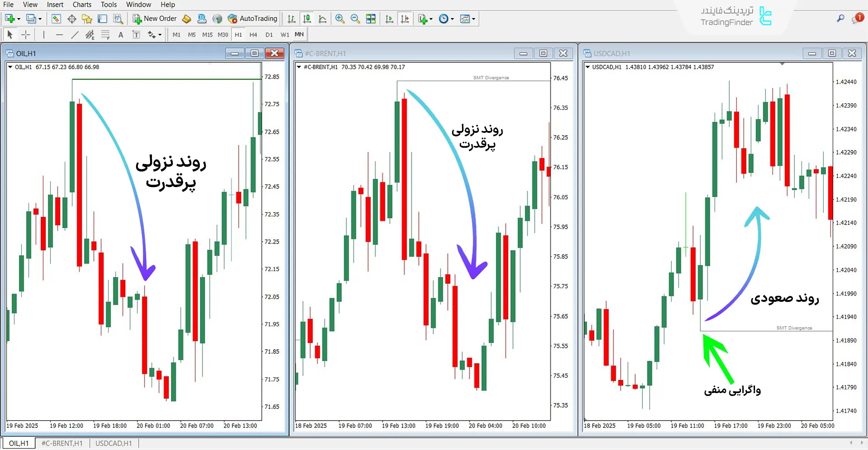
Task: Click the USDCAD chart shift marker triangle
Action: [782, 64]
